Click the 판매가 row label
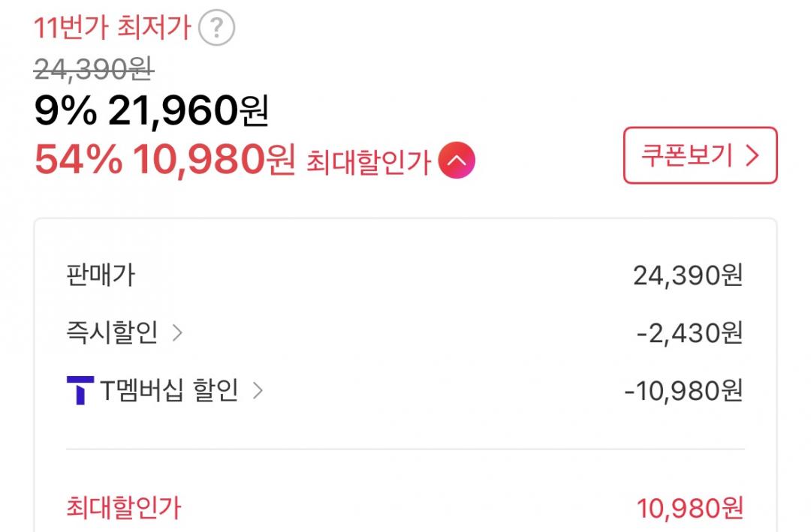 [x=101, y=275]
